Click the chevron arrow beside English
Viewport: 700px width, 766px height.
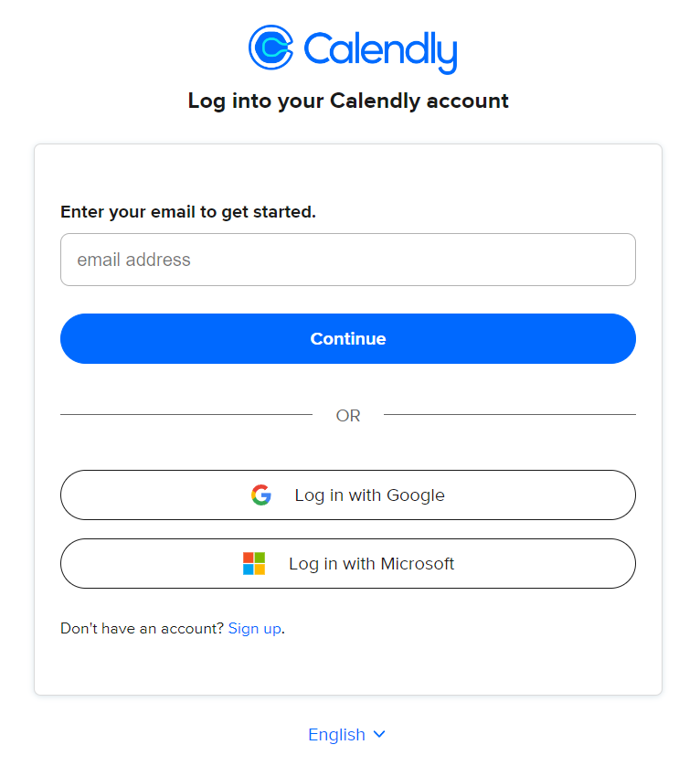(x=380, y=734)
